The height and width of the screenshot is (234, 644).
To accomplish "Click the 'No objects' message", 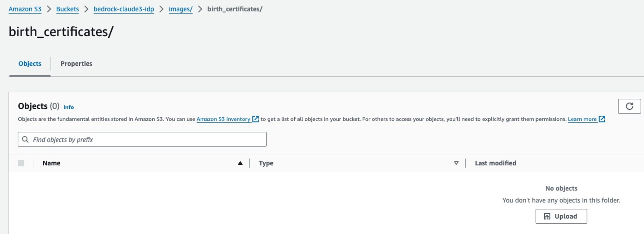I will (x=561, y=188).
